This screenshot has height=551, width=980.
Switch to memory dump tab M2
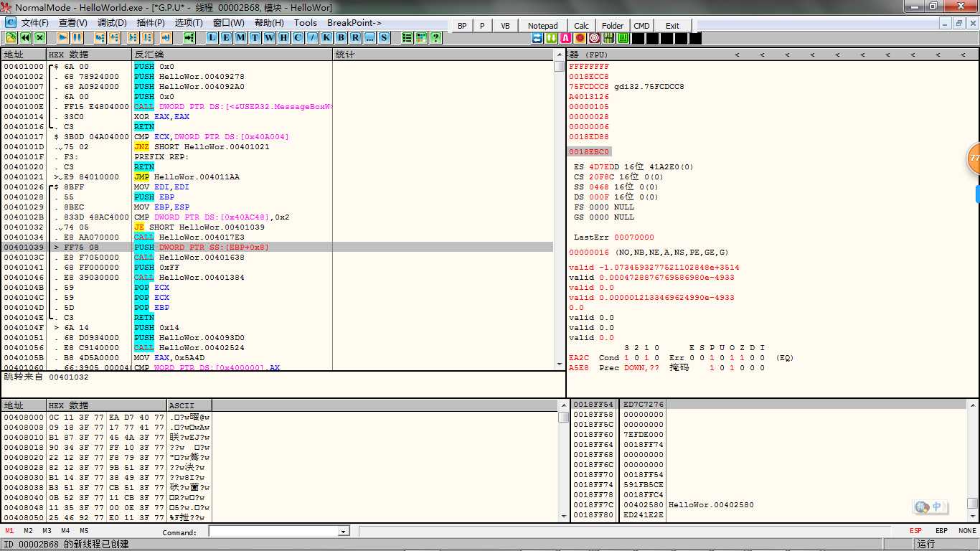click(x=28, y=531)
